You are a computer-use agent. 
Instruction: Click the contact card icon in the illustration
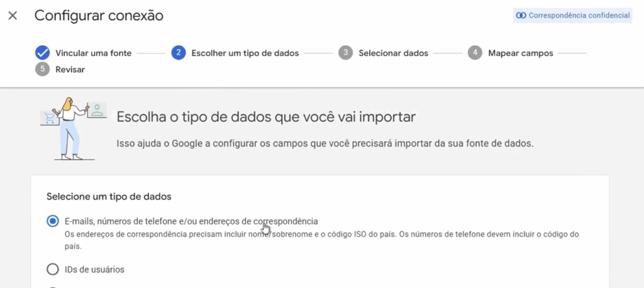(x=97, y=111)
